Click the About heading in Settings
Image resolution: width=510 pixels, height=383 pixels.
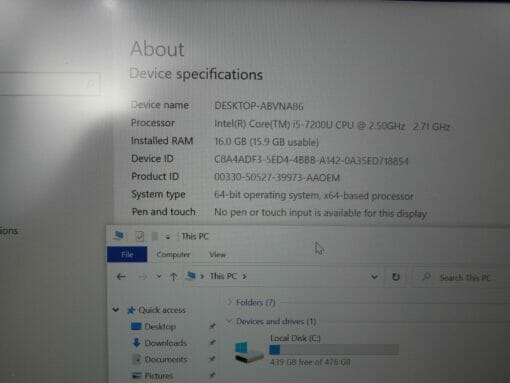(x=157, y=49)
